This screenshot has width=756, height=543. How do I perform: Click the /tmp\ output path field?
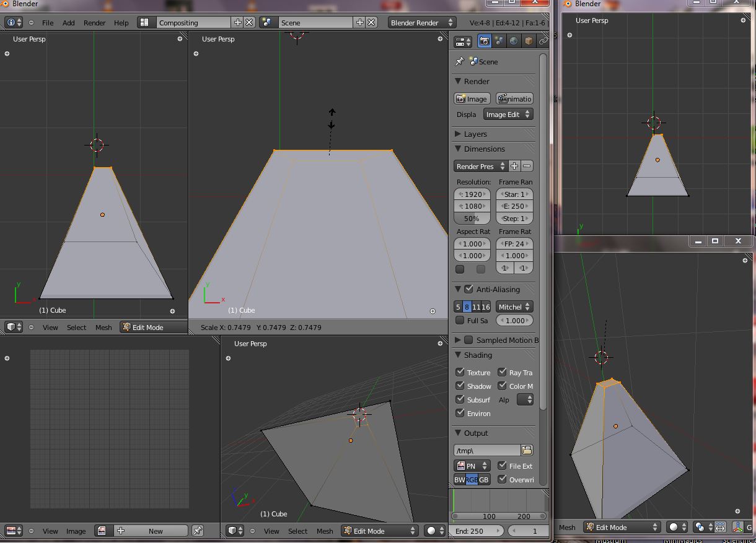point(487,450)
